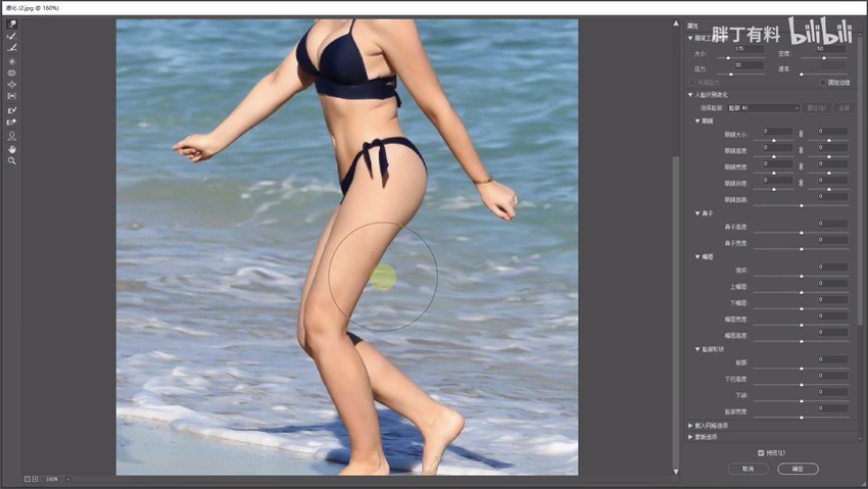The width and height of the screenshot is (868, 489).
Task: Select the Reconstruct tool
Action: pyautogui.click(x=12, y=36)
